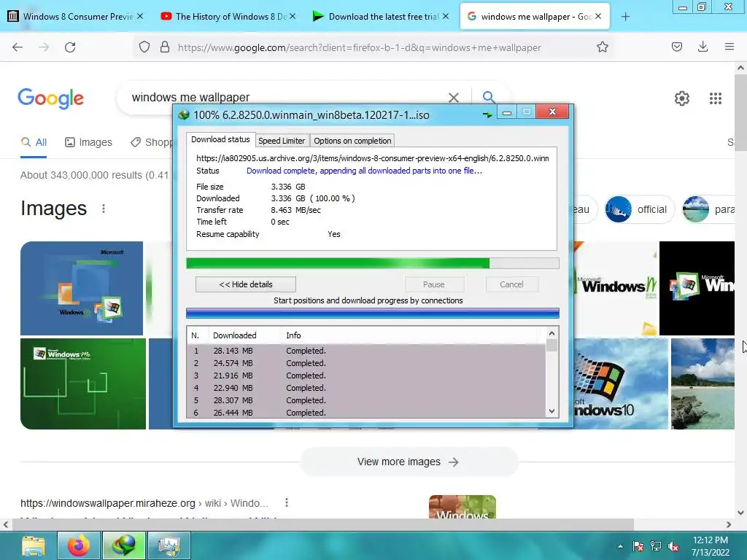Switch to Download the latest free trial tab
The height and width of the screenshot is (560, 747).
(381, 17)
